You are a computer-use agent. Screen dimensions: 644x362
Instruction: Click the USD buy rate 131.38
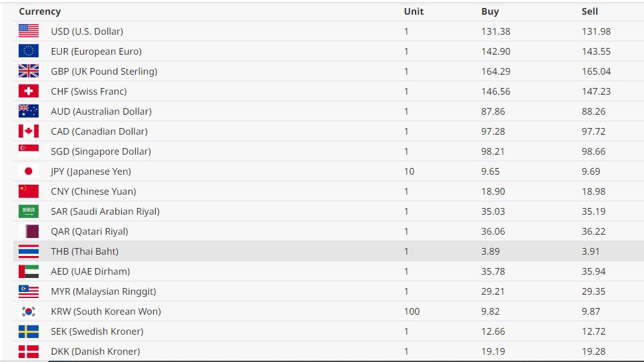(x=495, y=31)
